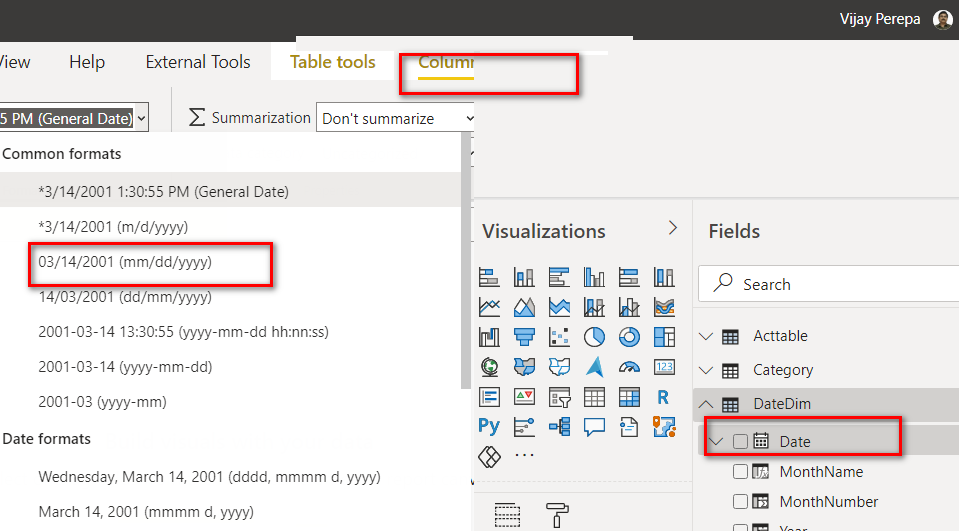Switch to the Table tools tab
Viewport: 959px width, 531px height.
coord(333,62)
